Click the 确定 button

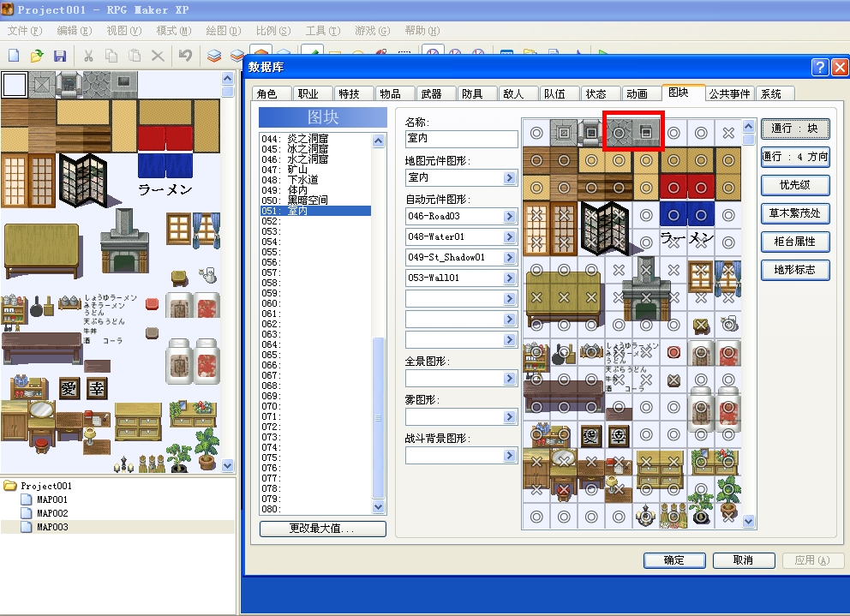tap(674, 560)
